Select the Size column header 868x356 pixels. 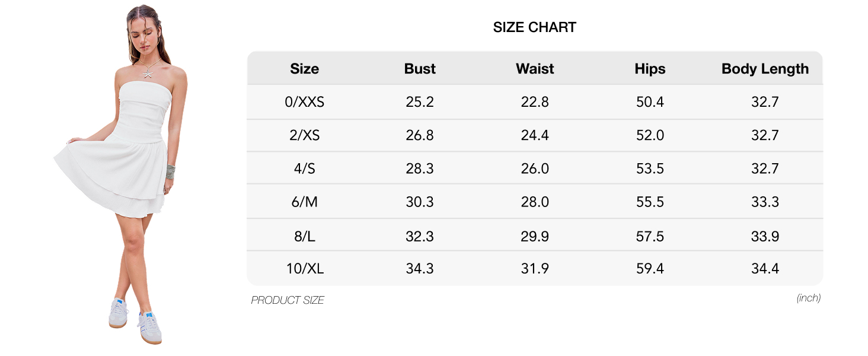304,69
